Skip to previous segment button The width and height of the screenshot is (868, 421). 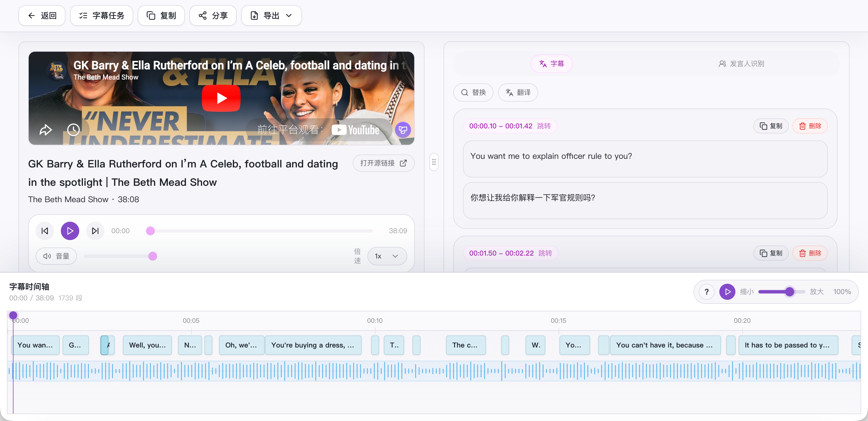click(x=44, y=231)
